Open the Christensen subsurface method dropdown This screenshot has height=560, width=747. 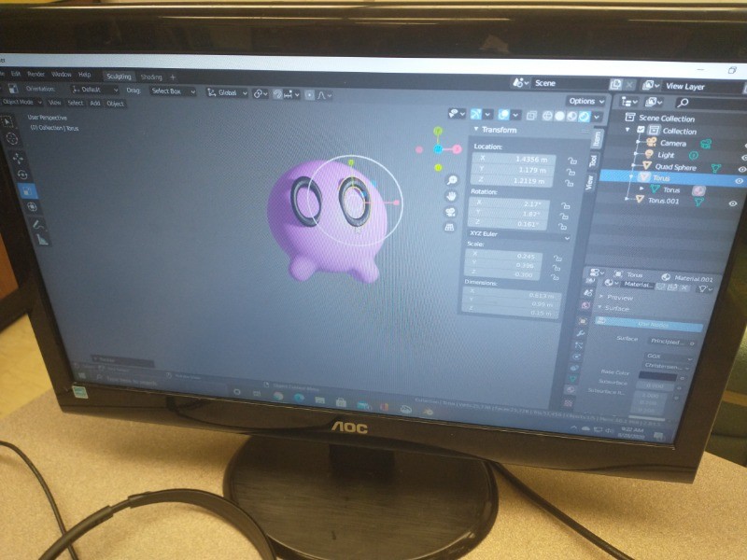(x=667, y=367)
